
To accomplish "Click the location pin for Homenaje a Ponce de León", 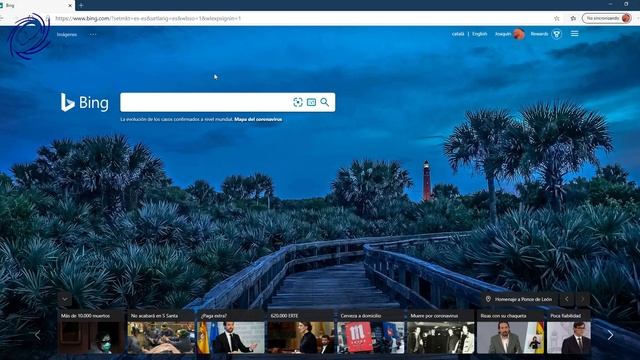I will (488, 299).
